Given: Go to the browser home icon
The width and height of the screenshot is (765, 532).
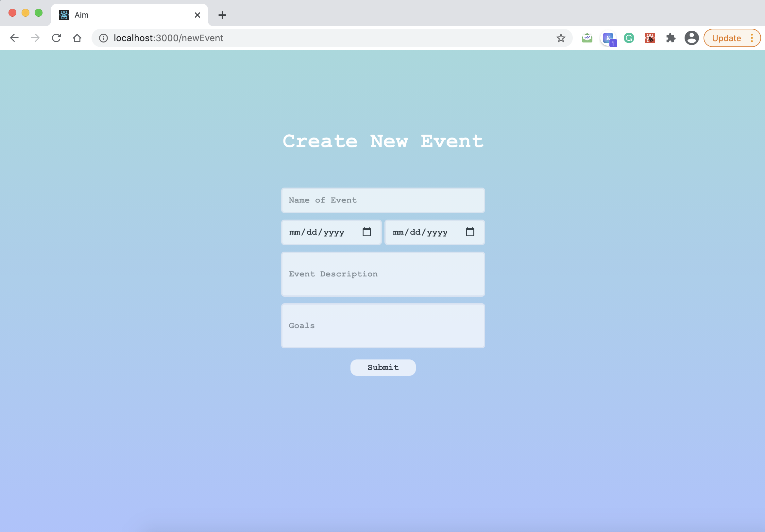Looking at the screenshot, I should pos(77,38).
